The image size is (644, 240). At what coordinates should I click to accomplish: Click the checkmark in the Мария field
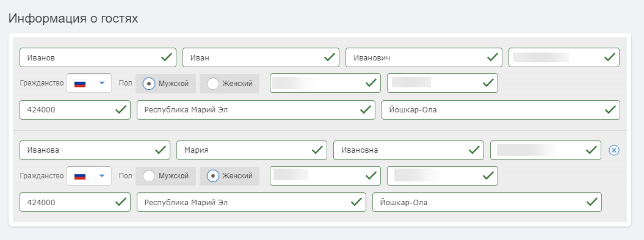pyautogui.click(x=317, y=150)
